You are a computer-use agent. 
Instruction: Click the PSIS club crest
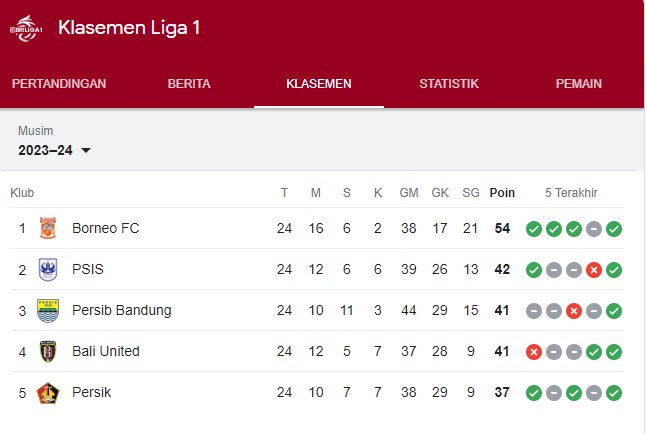[48, 269]
